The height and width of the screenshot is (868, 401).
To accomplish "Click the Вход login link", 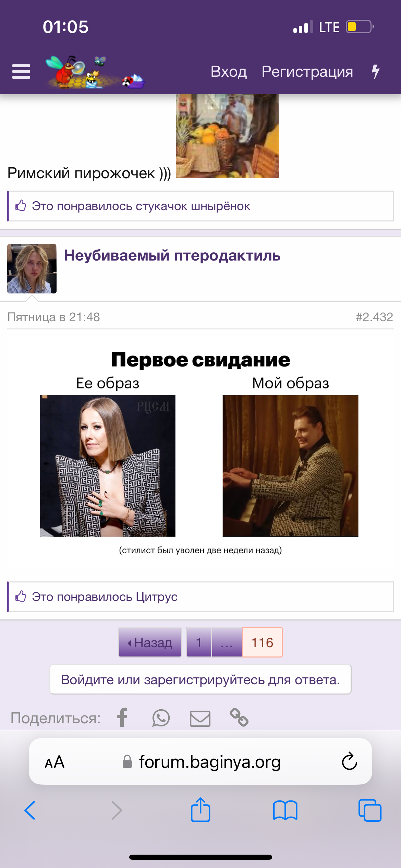I will (x=229, y=72).
